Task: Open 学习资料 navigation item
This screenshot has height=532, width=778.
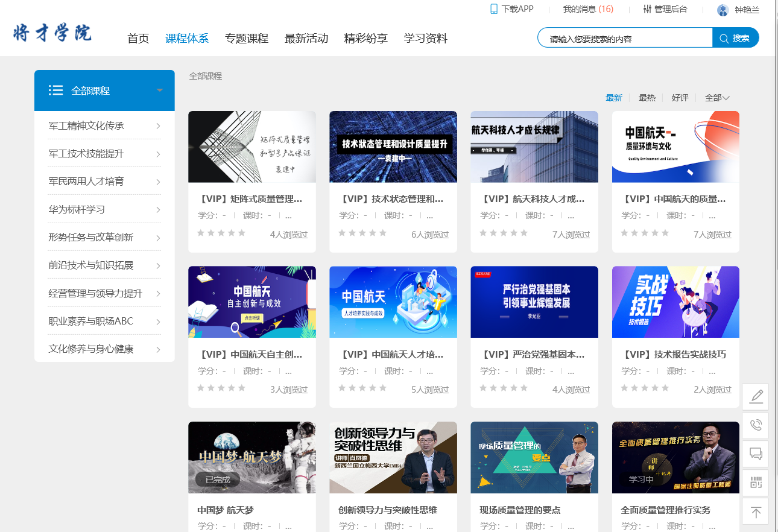Action: tap(426, 39)
